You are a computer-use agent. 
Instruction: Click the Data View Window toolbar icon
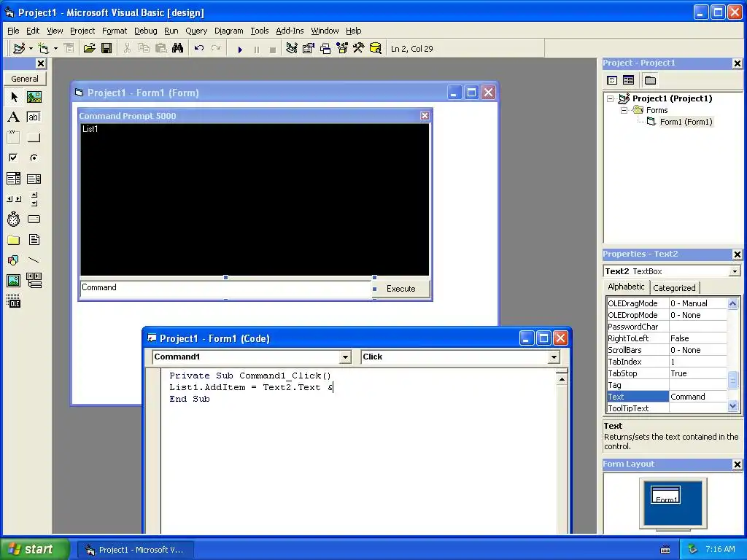tap(376, 49)
